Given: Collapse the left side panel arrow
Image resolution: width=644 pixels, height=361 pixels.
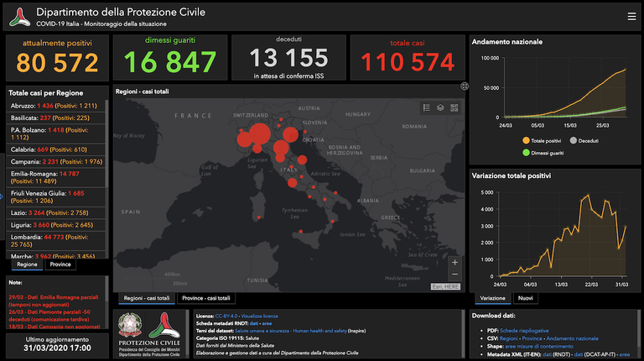Looking at the screenshot, I should click(x=3, y=196).
